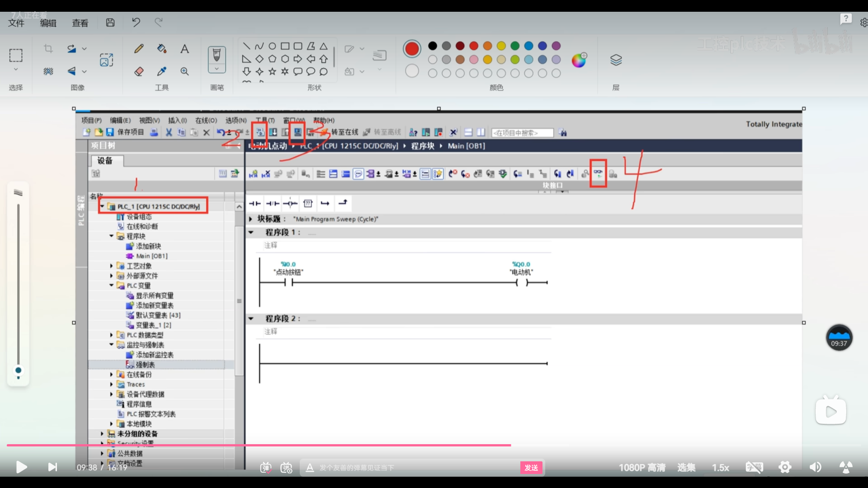Open the 文件 menu

16,23
